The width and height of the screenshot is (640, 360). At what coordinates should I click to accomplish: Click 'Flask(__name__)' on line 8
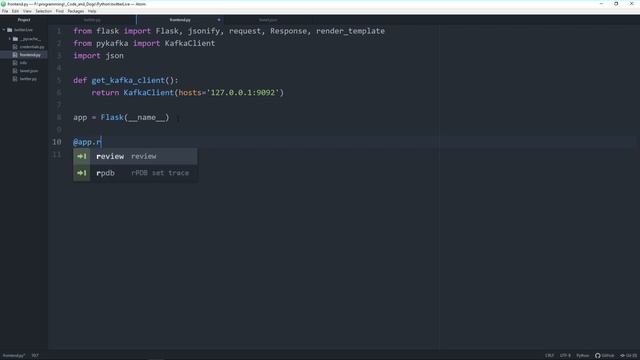pos(135,118)
